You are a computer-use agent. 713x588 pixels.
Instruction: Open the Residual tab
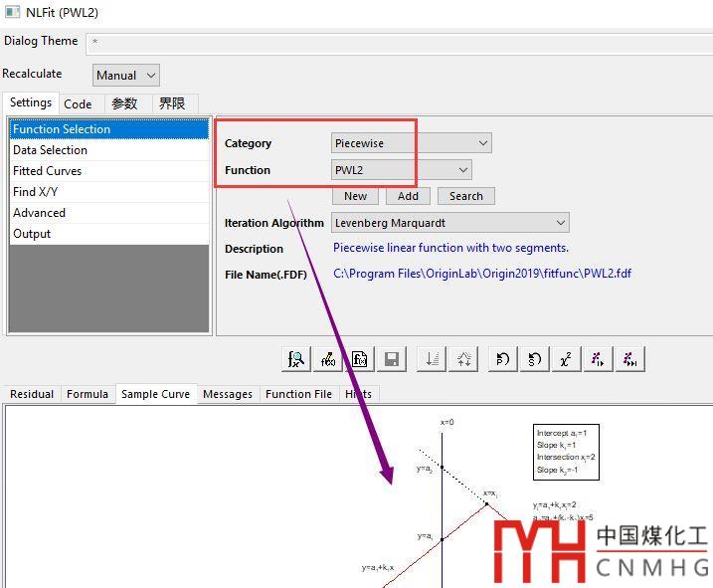[32, 394]
